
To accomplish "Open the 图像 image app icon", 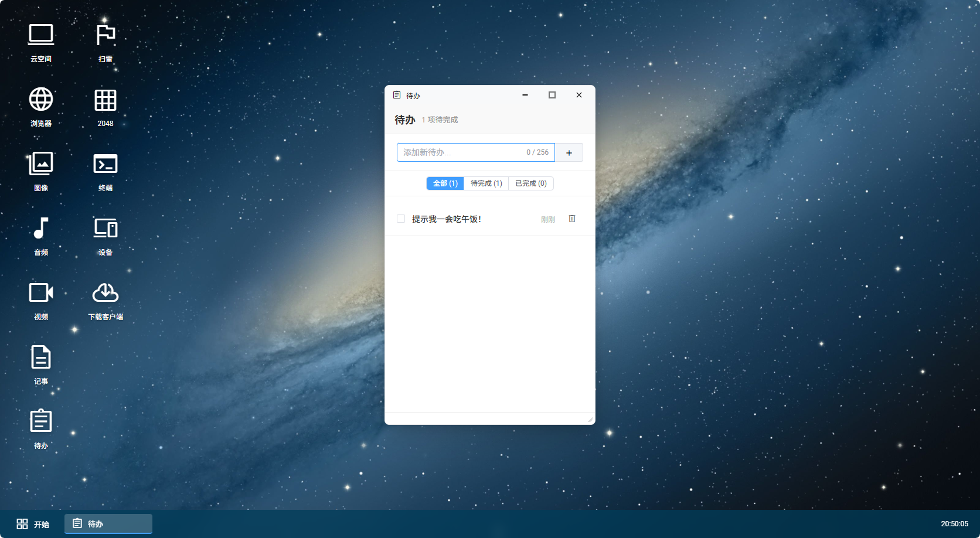I will click(41, 171).
